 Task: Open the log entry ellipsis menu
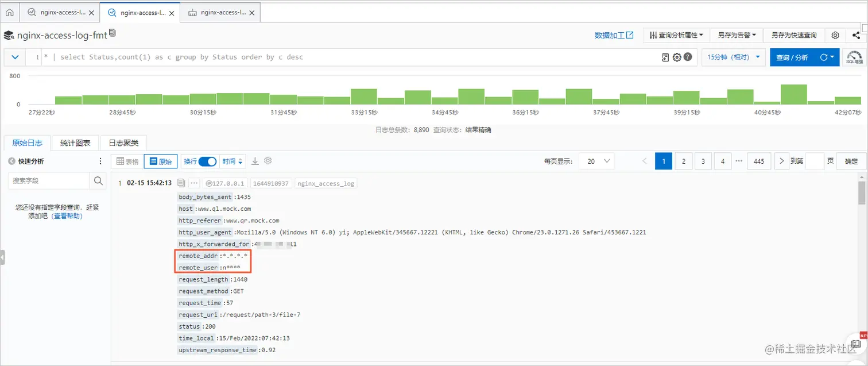193,183
